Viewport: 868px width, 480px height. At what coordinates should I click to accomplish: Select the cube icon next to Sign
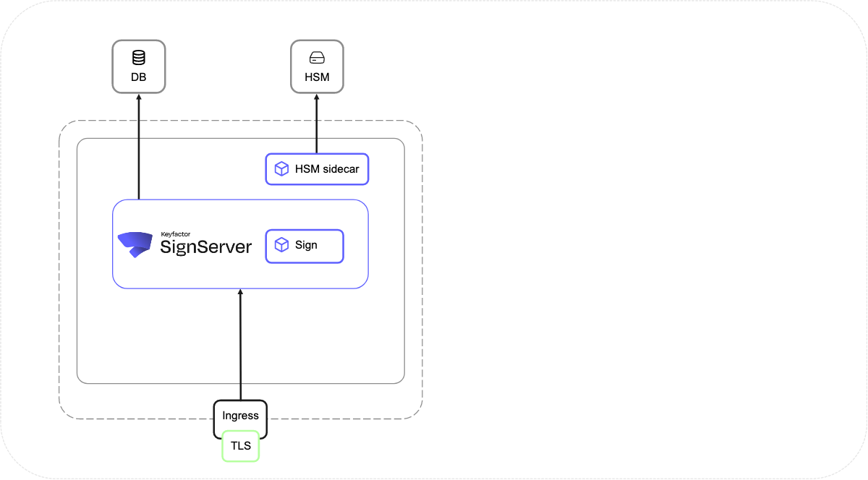tap(281, 246)
